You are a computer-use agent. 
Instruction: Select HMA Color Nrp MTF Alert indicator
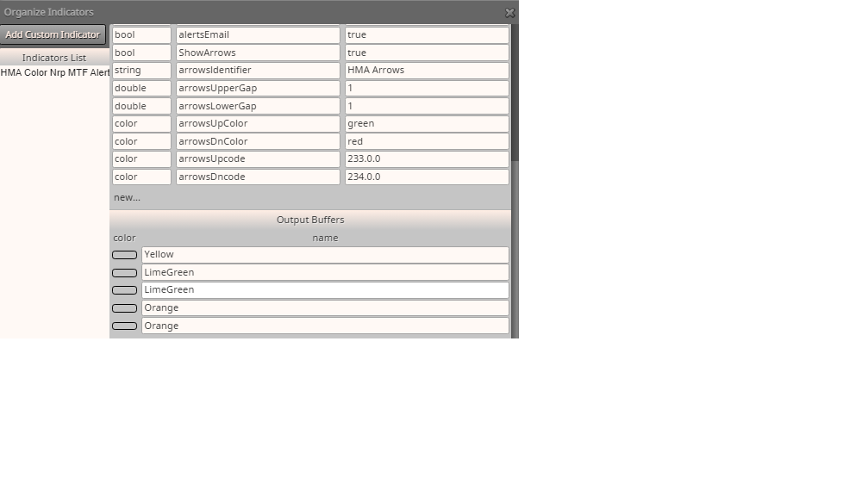point(55,72)
